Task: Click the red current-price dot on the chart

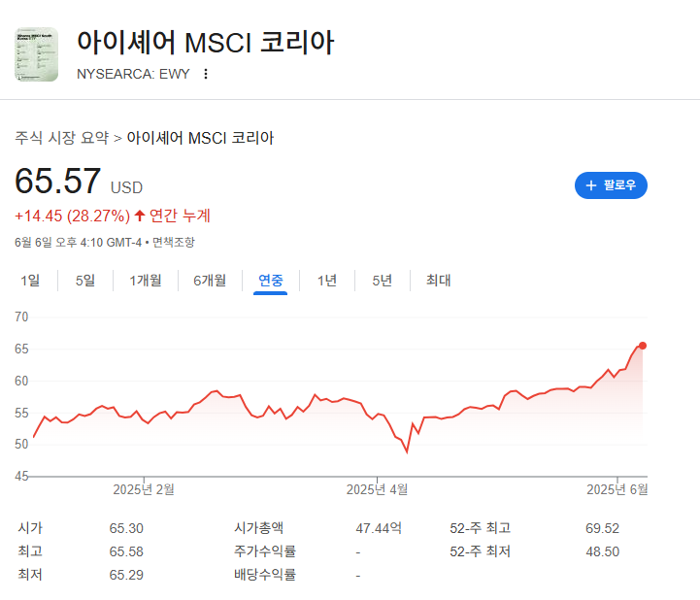Action: click(643, 346)
